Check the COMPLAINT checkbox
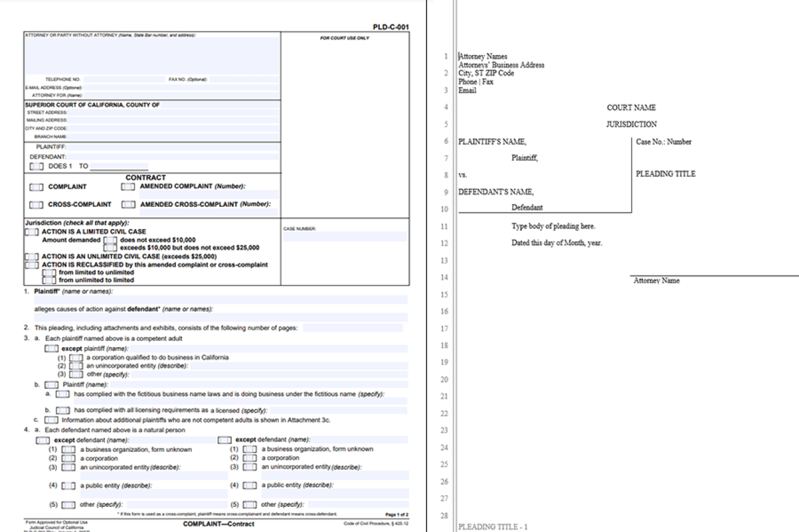Viewport: 799px width, 532px height. (36, 187)
